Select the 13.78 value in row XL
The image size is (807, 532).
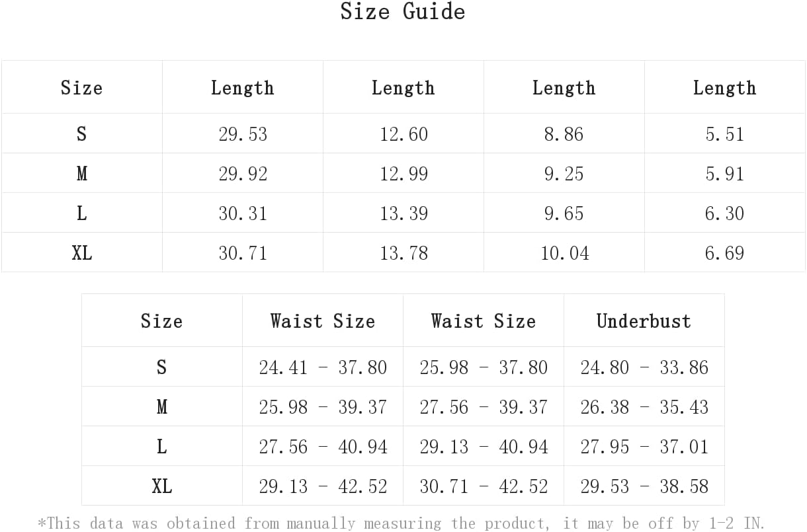pyautogui.click(x=403, y=253)
